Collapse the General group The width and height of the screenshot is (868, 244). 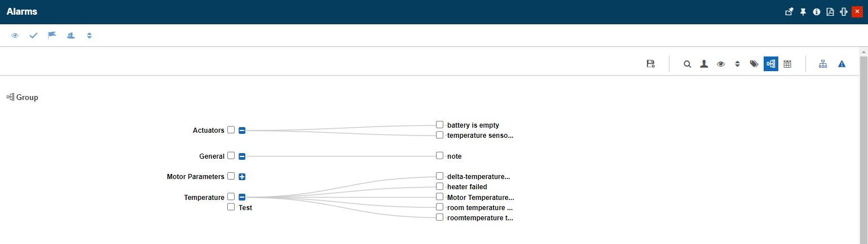click(x=242, y=156)
